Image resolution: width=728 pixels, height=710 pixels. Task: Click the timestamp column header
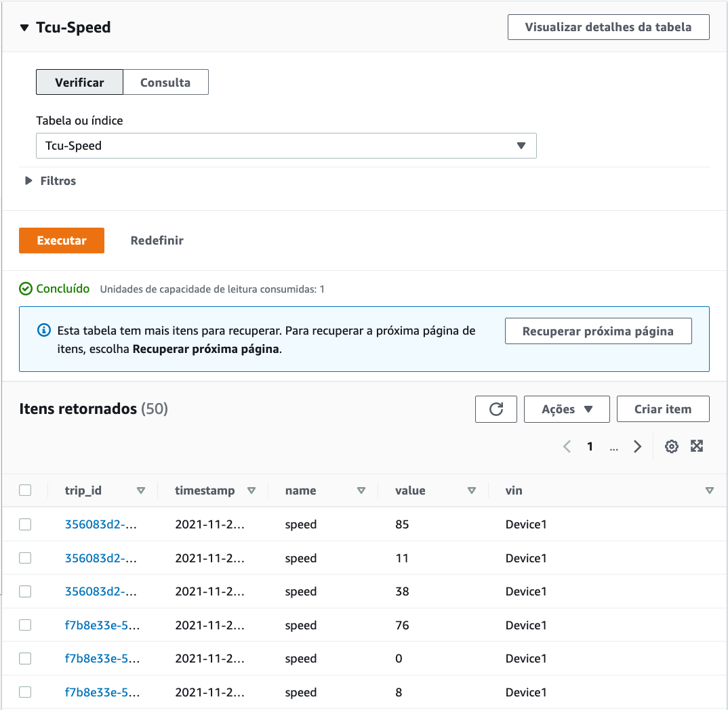pos(205,490)
